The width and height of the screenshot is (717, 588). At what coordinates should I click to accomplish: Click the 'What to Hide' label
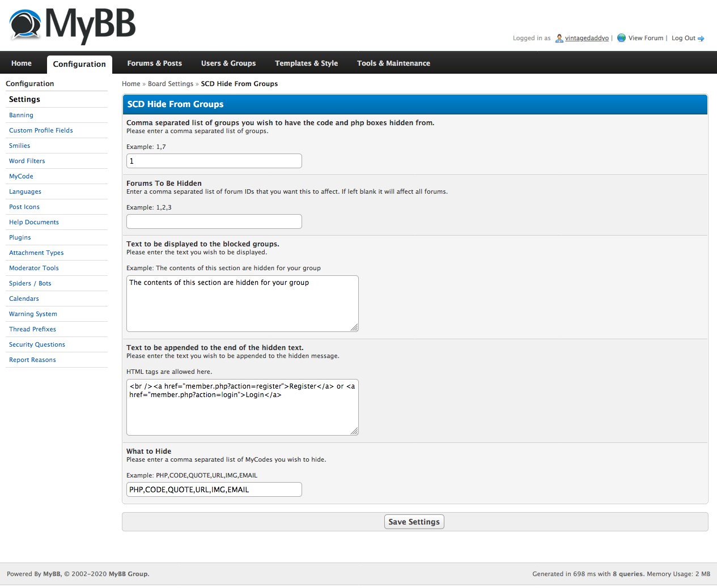click(149, 451)
